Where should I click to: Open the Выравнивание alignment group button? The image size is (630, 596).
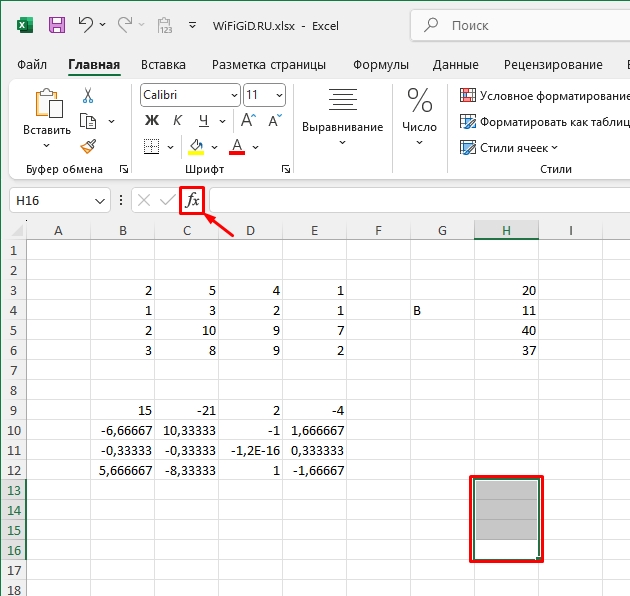pyautogui.click(x=343, y=117)
